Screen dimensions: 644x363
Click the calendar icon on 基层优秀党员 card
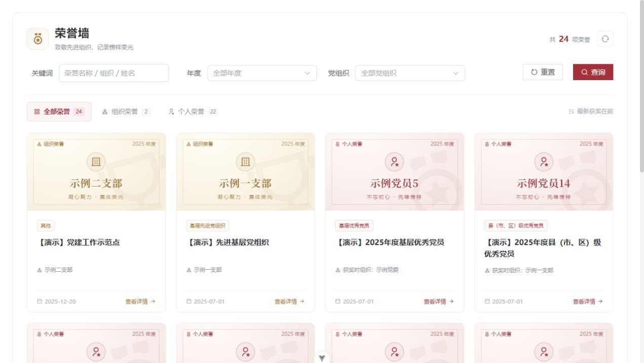point(338,301)
